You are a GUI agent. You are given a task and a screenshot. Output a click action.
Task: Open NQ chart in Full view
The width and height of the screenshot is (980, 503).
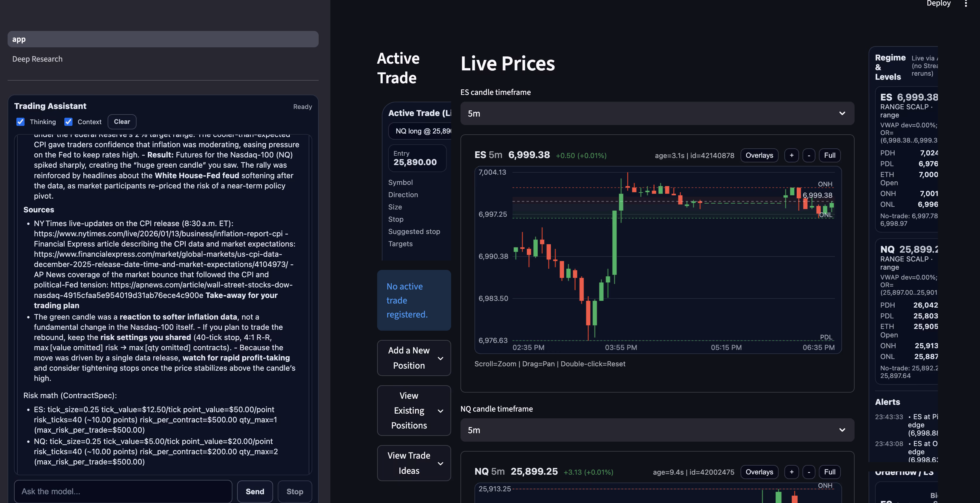pos(830,472)
